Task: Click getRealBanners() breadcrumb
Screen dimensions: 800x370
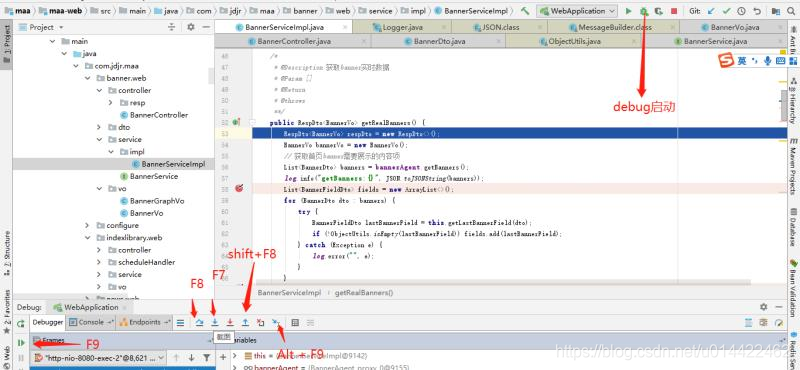Action: 364,292
